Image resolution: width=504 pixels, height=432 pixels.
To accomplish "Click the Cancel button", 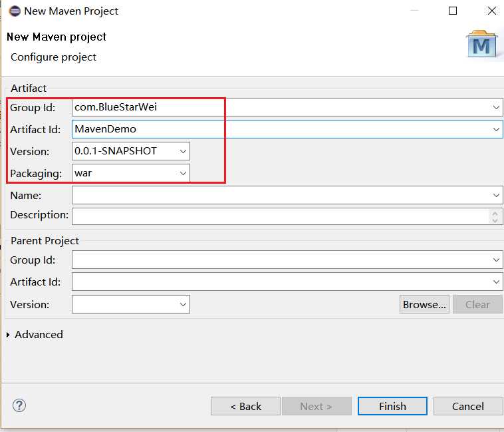I will (467, 406).
